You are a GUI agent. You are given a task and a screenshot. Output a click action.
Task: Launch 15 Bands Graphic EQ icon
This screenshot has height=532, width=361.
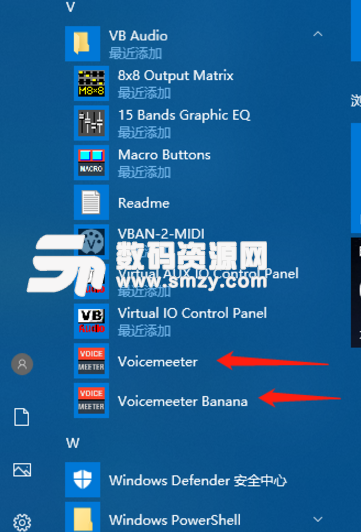91,123
